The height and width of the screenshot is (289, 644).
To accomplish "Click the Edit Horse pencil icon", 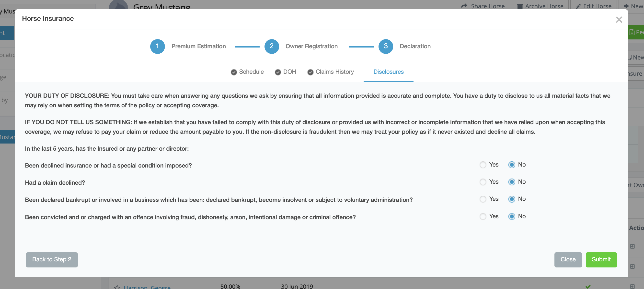I will [578, 6].
